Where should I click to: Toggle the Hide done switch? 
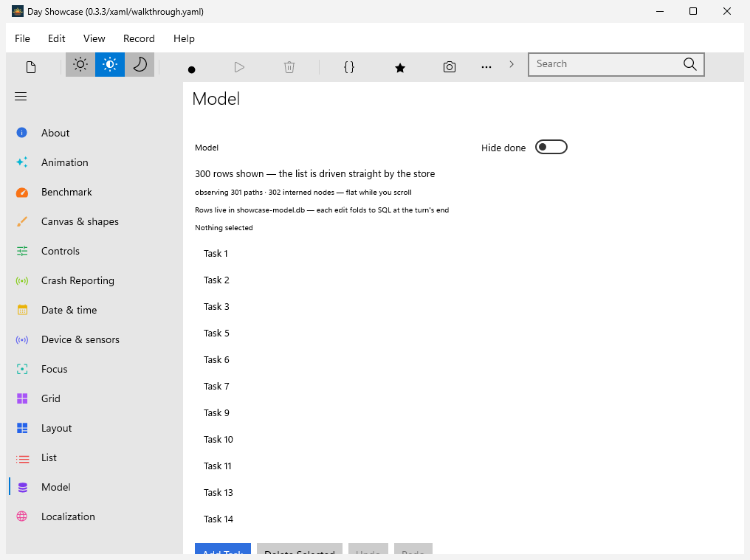551,148
